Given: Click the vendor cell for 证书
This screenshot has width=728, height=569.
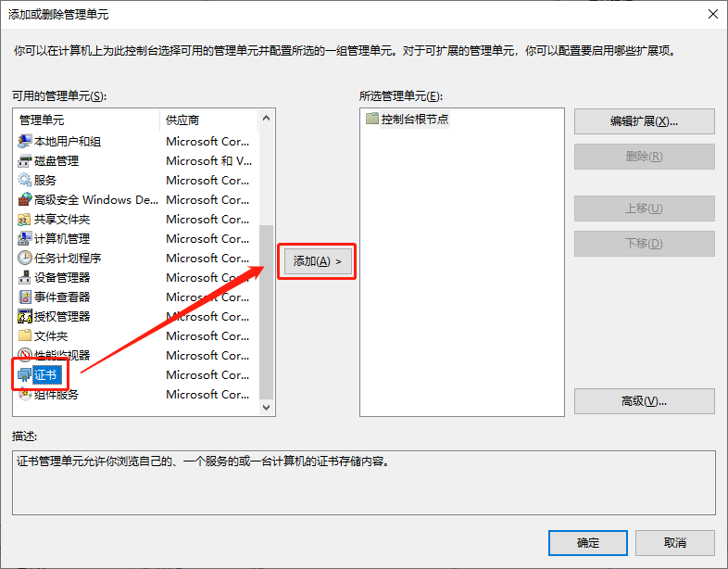Looking at the screenshot, I should click(207, 374).
